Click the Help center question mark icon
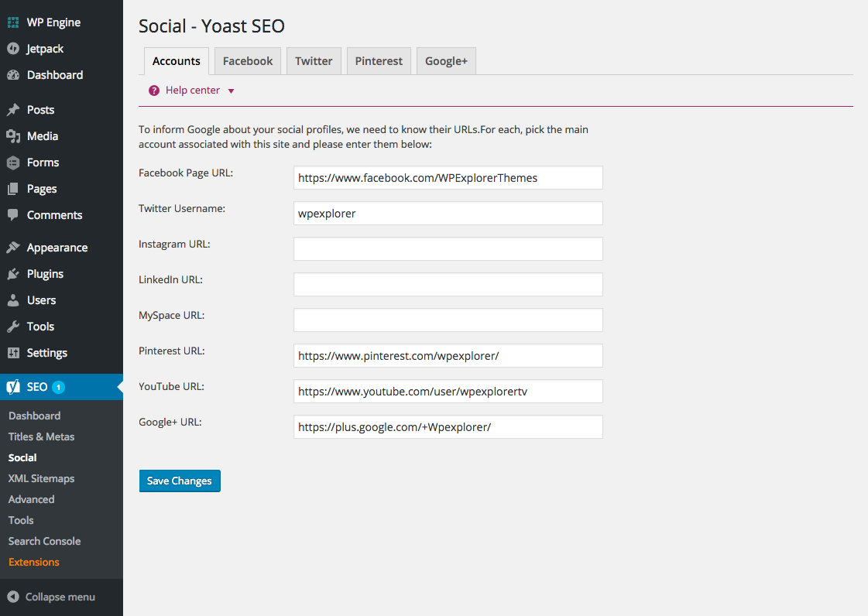This screenshot has width=868, height=616. (154, 91)
